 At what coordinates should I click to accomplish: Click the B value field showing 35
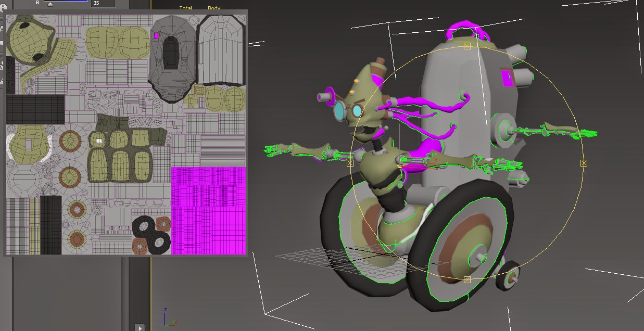[103, 3]
